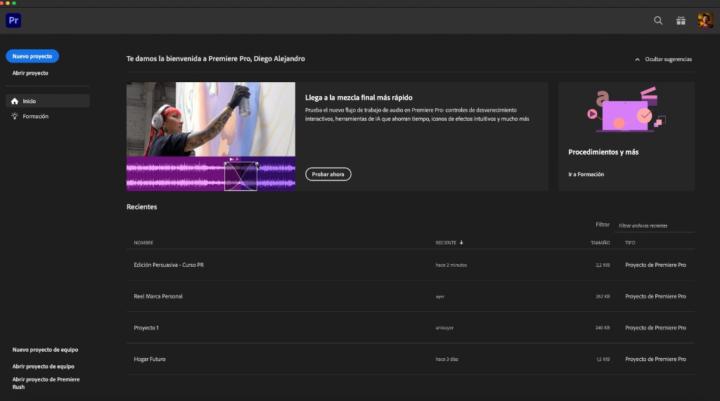The width and height of the screenshot is (720, 401).
Task: Sort recent files by Tamaño column
Action: click(x=600, y=242)
